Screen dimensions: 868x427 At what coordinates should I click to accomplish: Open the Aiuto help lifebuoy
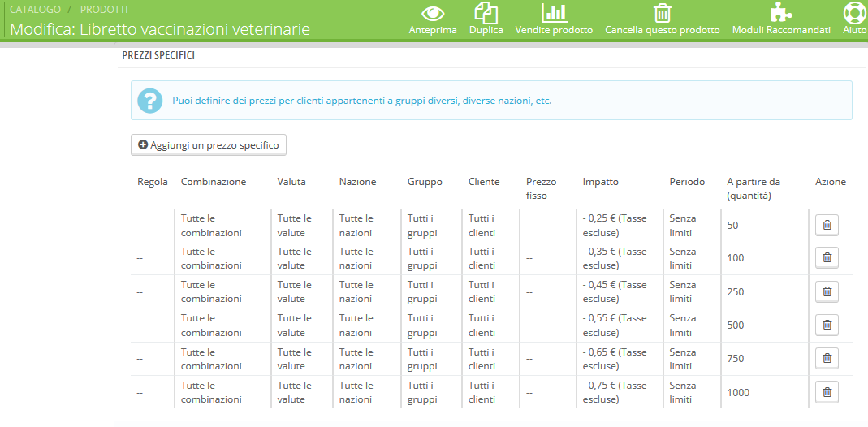point(854,20)
